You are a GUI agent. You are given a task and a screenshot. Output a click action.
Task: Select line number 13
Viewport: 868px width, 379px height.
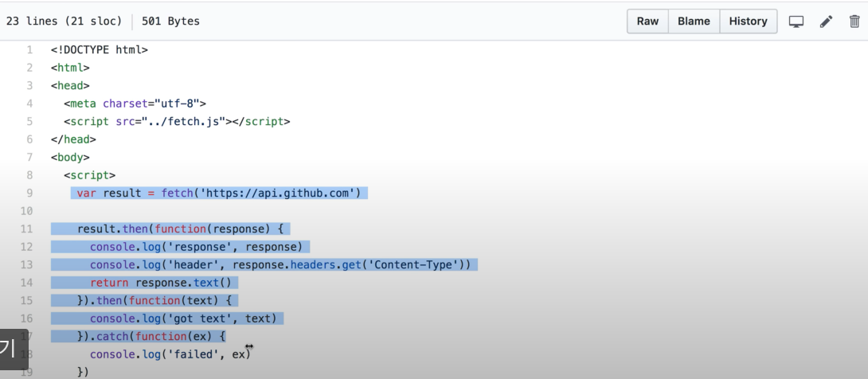click(26, 265)
